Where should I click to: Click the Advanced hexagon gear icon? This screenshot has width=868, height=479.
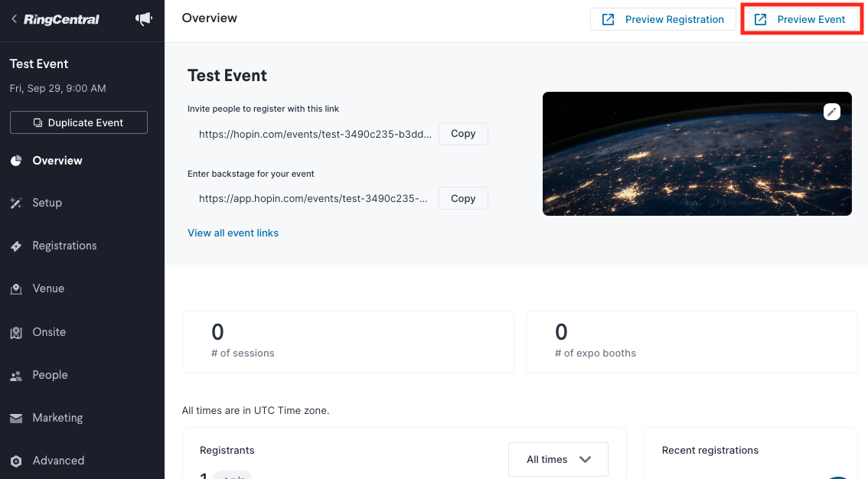pos(16,461)
